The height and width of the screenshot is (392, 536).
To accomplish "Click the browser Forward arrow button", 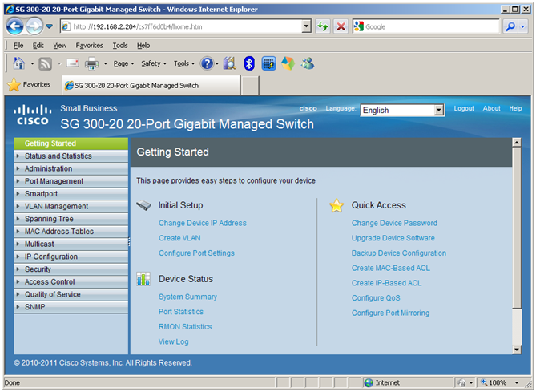I will [34, 26].
